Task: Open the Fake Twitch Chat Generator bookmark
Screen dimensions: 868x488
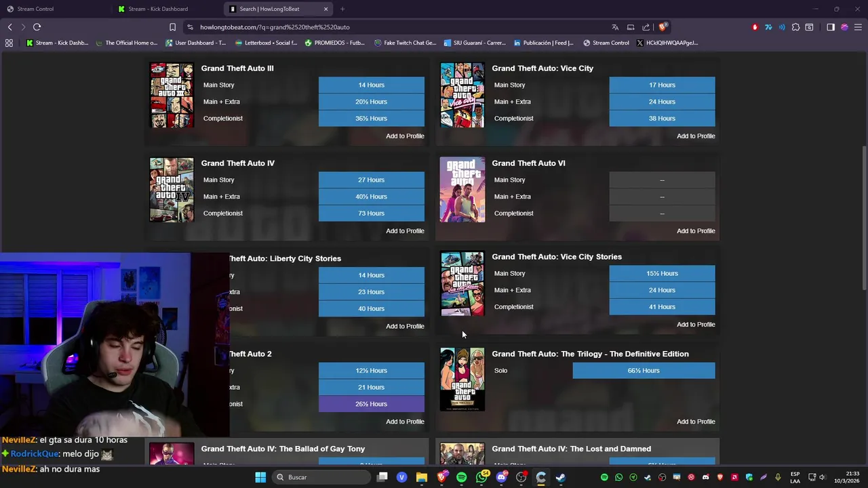Action: click(406, 43)
